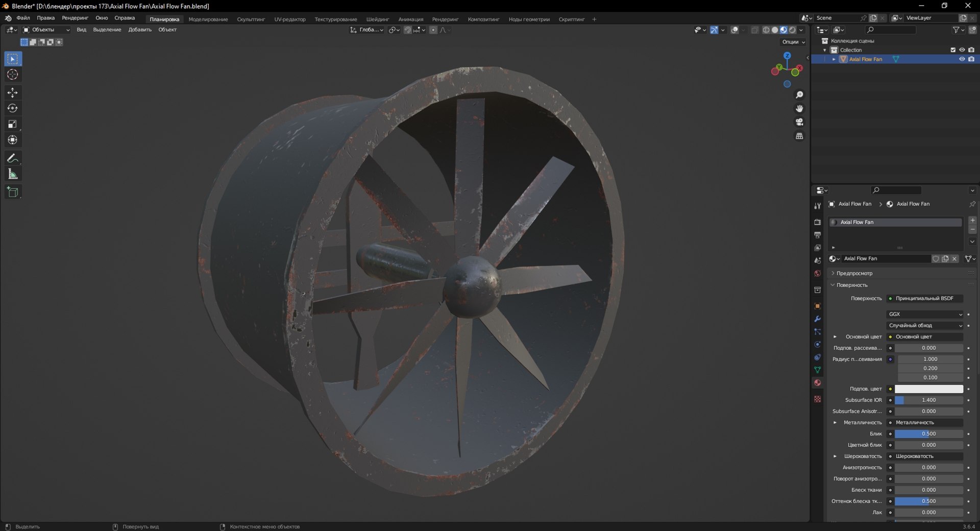Click the outliner search field
Image resolution: width=980 pixels, height=531 pixels.
[x=891, y=30]
